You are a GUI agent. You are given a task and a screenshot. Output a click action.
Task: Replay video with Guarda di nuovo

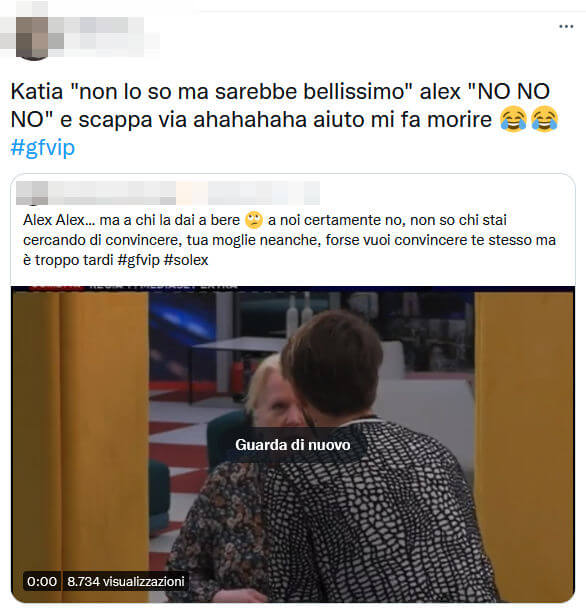tap(293, 445)
